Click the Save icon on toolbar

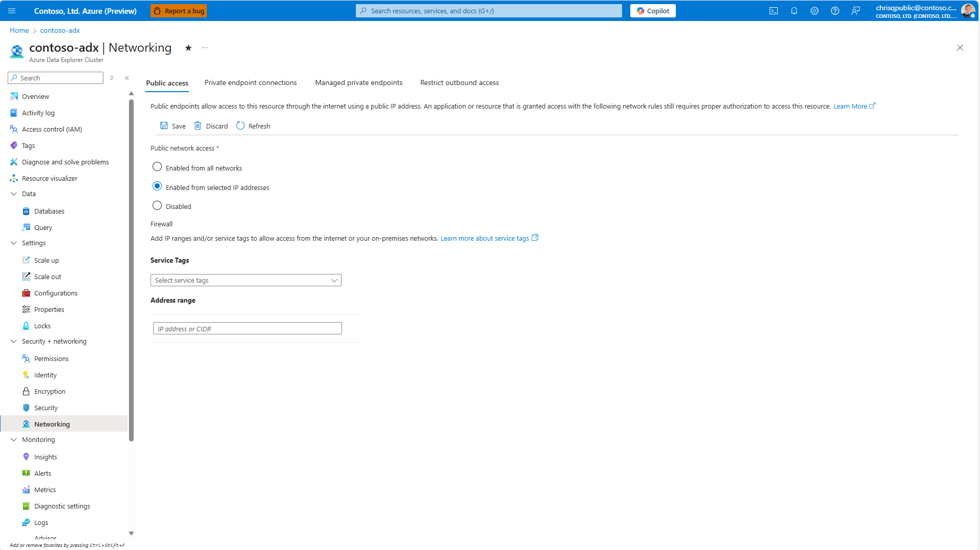tap(164, 125)
